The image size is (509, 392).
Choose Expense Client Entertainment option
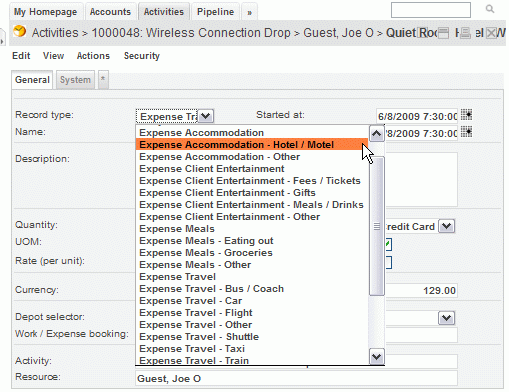252,169
